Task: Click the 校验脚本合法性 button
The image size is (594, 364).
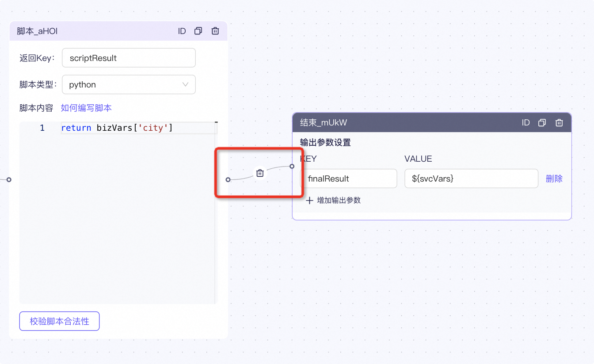Action: point(59,321)
